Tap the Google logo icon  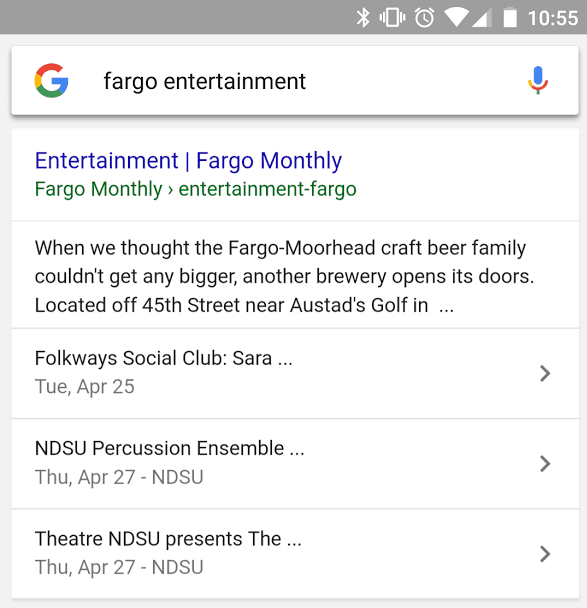click(51, 81)
